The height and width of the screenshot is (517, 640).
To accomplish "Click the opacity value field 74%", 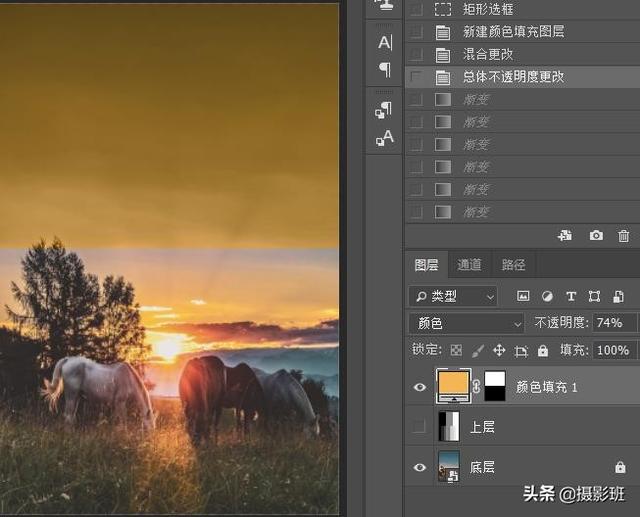I will pos(614,323).
